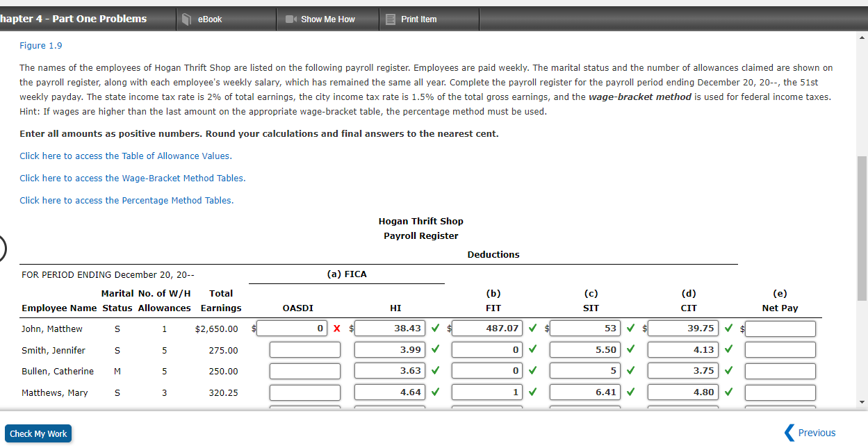Click the HI field for John, Matthew
The width and height of the screenshot is (868, 448).
coord(391,329)
